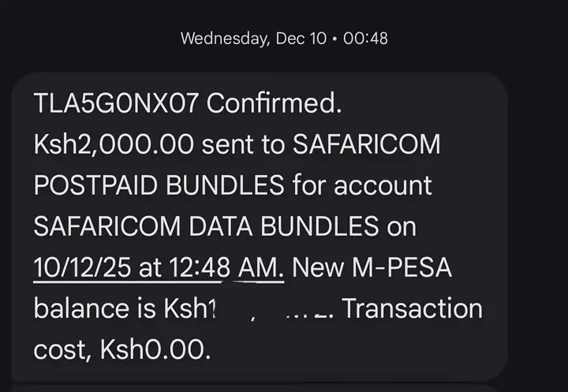Click the Ksh0.00 transaction cost
The height and width of the screenshot is (392, 568).
[x=155, y=349]
